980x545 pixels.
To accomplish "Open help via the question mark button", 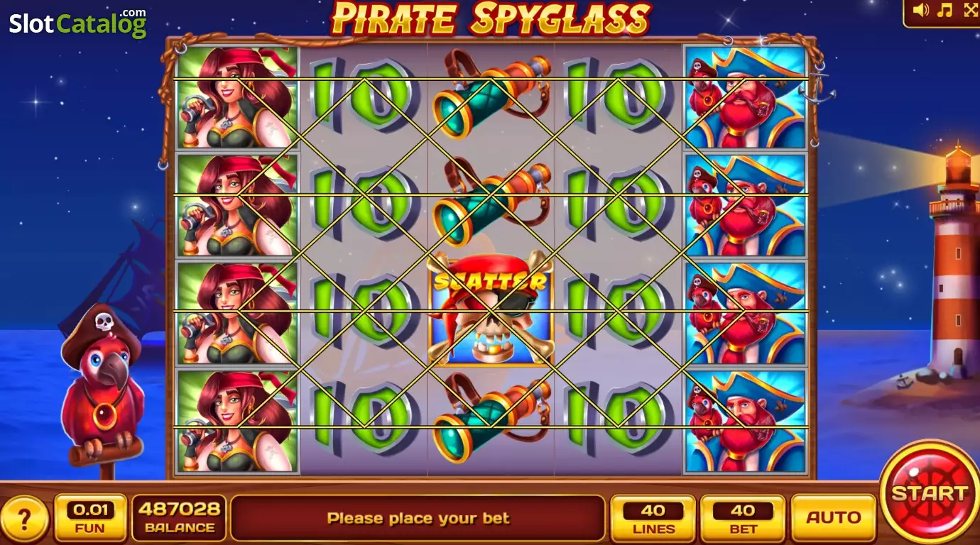I will point(24,519).
